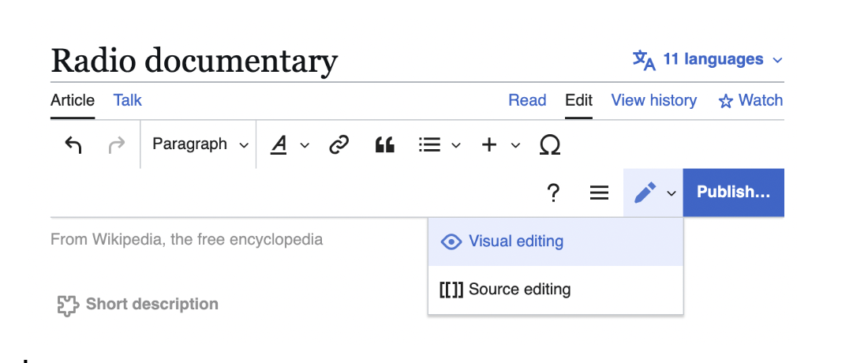Open page options hamburger menu icon
868x363 pixels.
click(599, 193)
